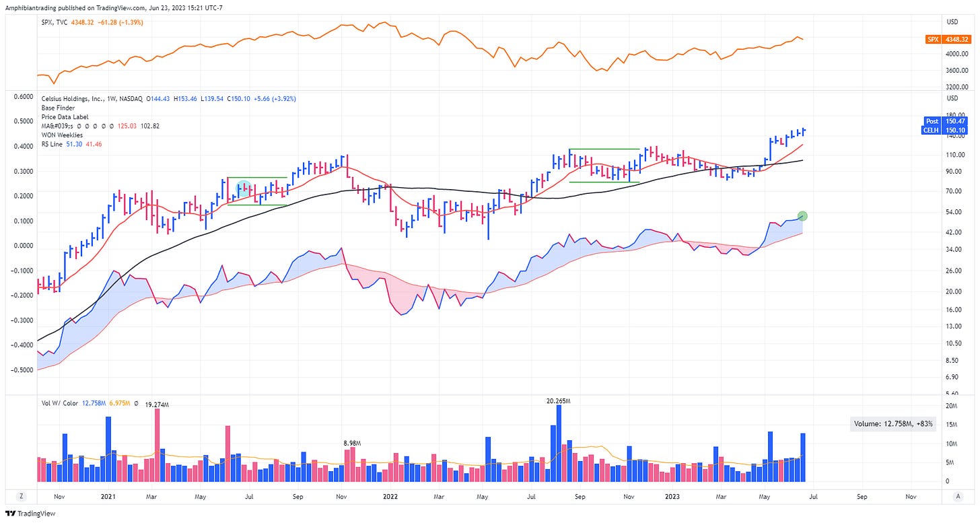980x523 pixels.
Task: Click the tallest blue volume bar, labeled 20.265M
Action: click(x=559, y=443)
